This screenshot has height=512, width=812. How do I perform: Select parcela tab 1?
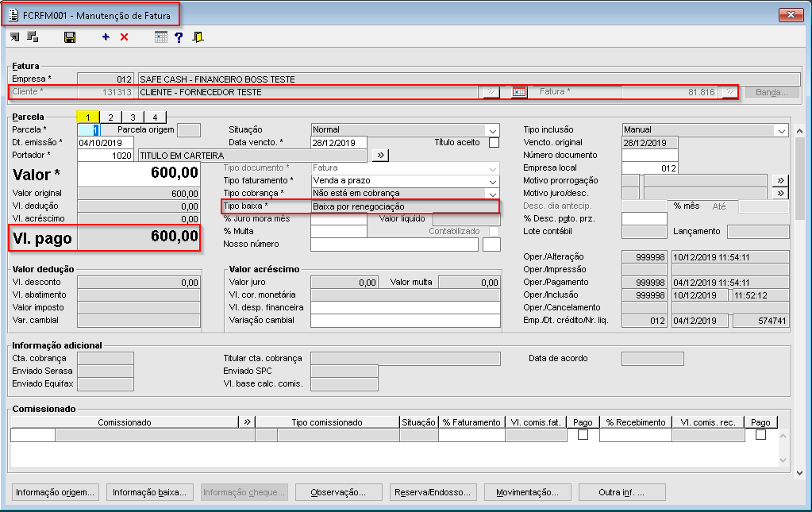(x=88, y=117)
